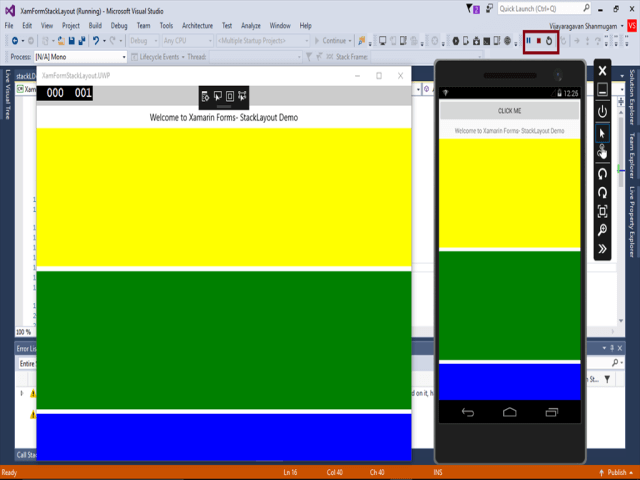
Task: Open the Process dropdown showing [N/A] Mono
Action: click(80, 57)
